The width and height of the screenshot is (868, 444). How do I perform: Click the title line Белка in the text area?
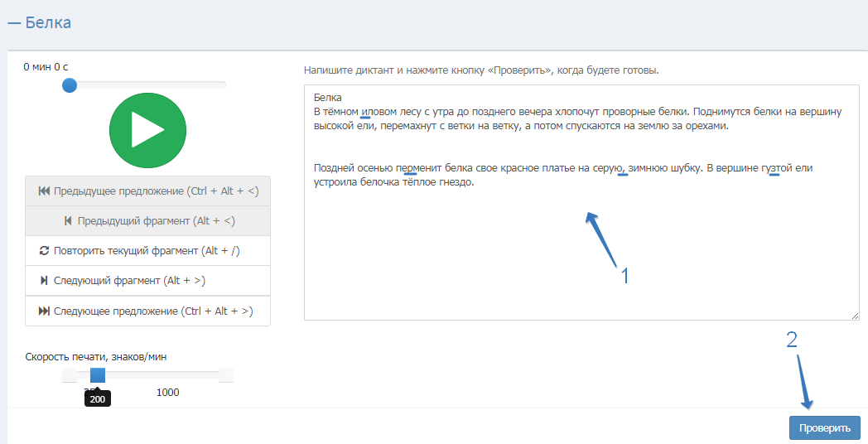(328, 98)
